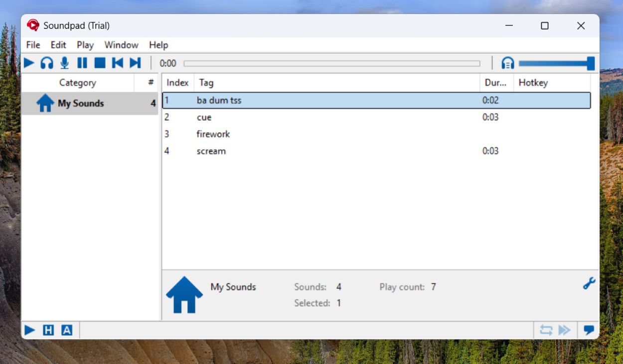
Task: Select the My Sounds category
Action: [81, 104]
